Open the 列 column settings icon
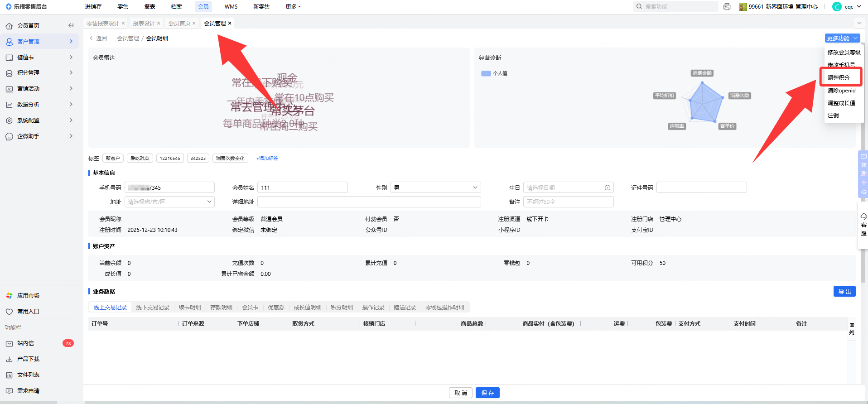Image resolution: width=868 pixels, height=404 pixels. click(852, 329)
